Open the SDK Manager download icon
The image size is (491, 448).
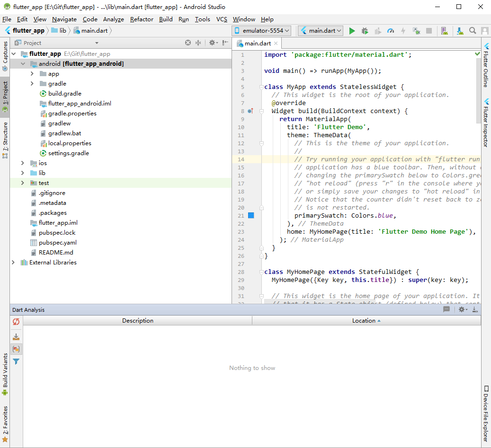(x=460, y=31)
